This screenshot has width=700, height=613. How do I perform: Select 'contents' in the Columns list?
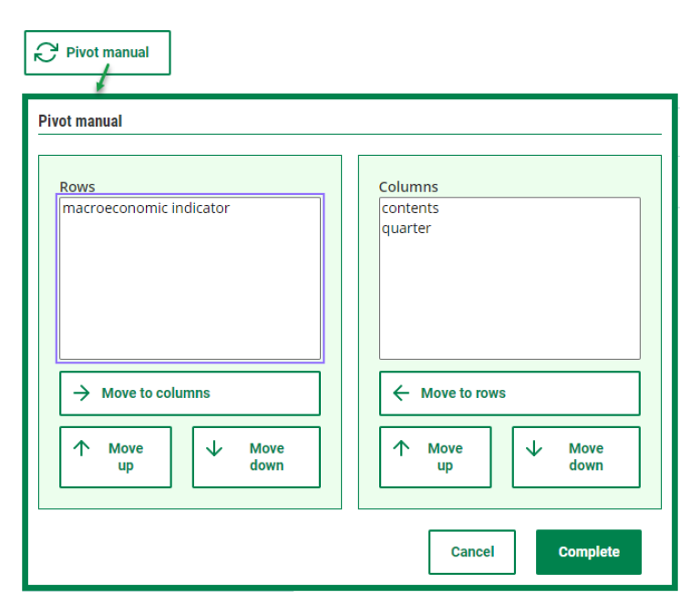[410, 209]
